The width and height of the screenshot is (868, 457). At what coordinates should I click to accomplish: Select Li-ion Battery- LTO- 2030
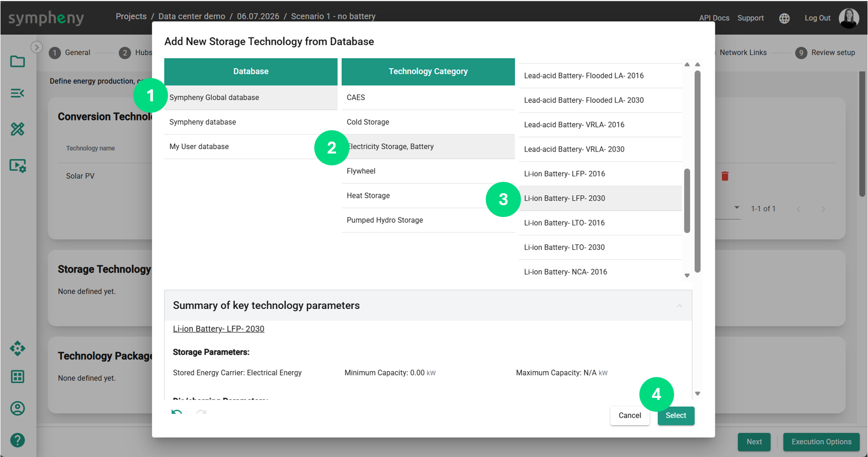pos(600,247)
